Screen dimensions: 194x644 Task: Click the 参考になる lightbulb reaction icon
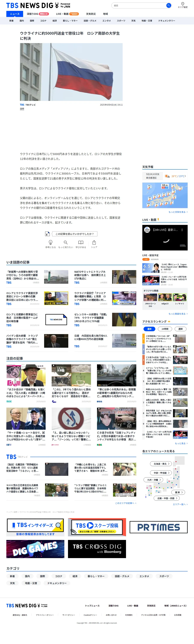[50, 242]
